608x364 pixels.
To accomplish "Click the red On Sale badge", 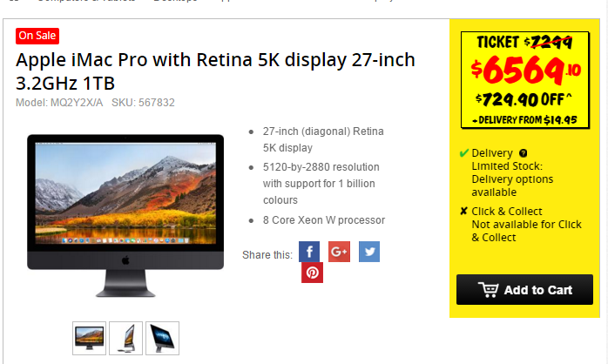I will pos(37,36).
